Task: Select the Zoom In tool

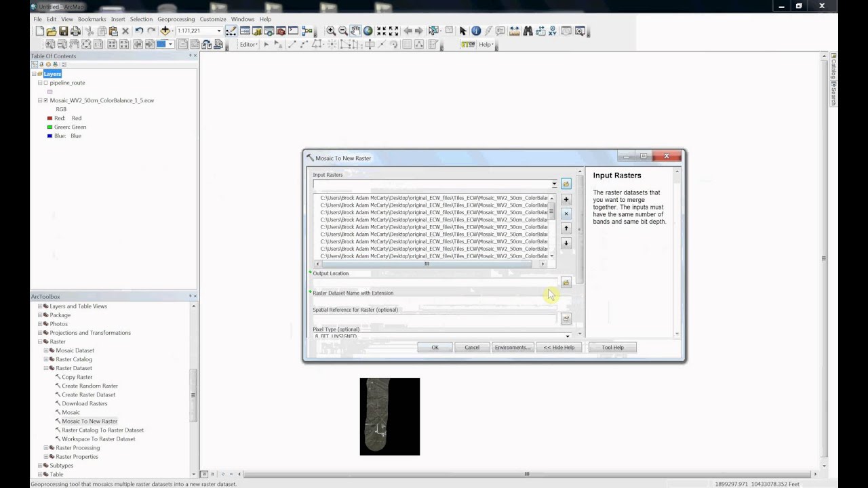Action: tap(331, 31)
